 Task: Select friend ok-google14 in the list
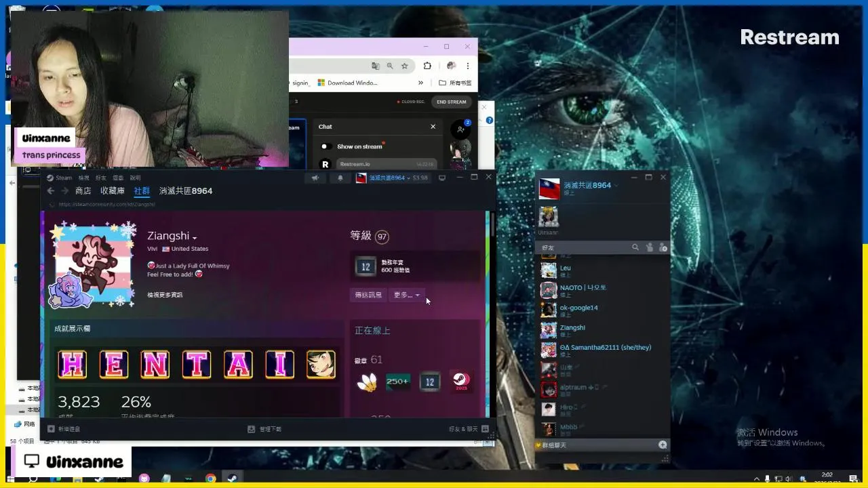click(602, 310)
